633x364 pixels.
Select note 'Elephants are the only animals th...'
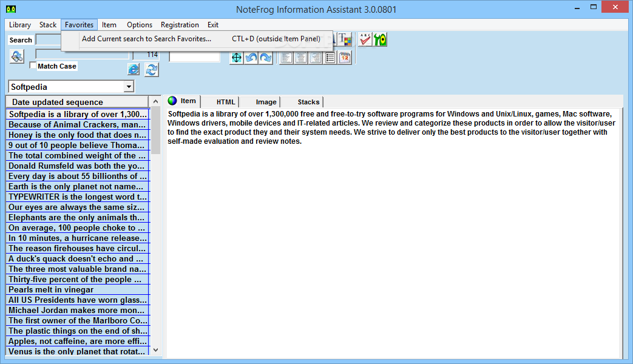78,218
